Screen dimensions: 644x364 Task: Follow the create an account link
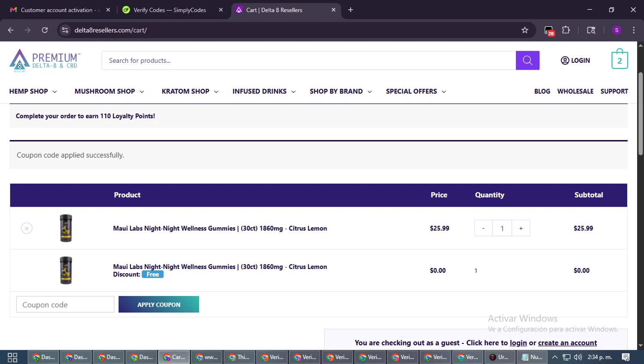tap(567, 343)
